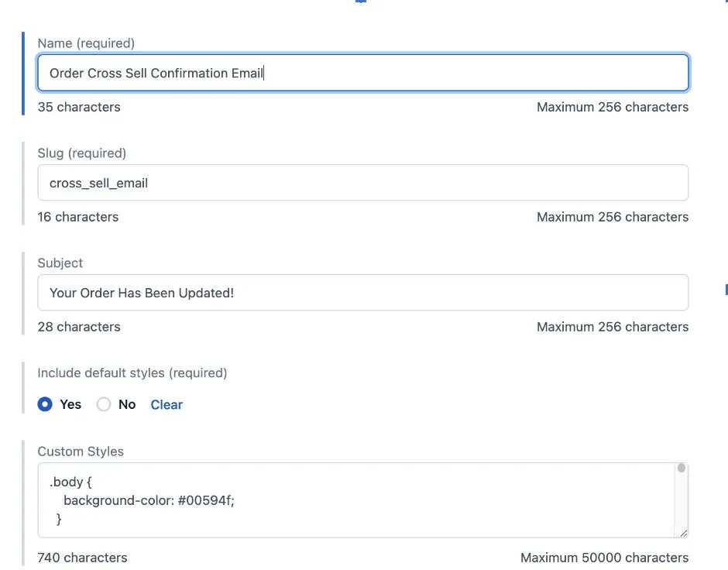Clear the Include default styles selection
728x570 pixels.
point(167,405)
